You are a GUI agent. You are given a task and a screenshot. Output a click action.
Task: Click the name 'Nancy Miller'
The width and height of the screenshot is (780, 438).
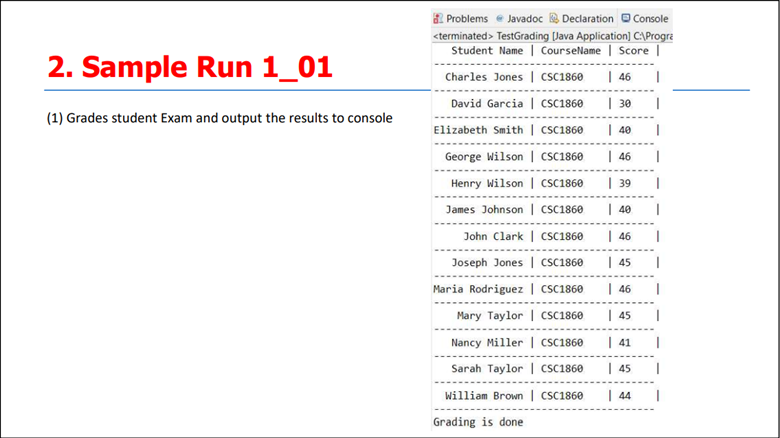[x=487, y=342]
